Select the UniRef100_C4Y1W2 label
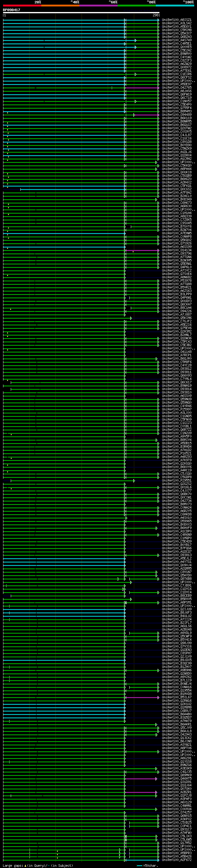The width and height of the screenshot is (197, 868). coord(177,57)
